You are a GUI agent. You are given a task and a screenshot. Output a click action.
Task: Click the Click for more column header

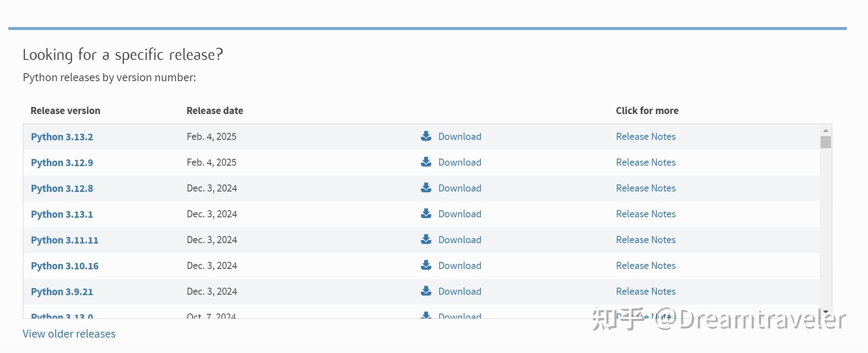(x=647, y=111)
